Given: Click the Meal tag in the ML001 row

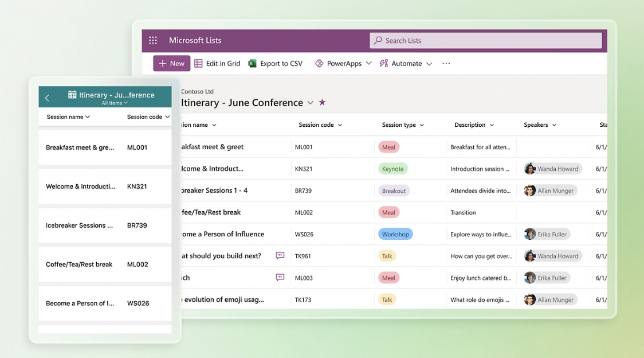Looking at the screenshot, I should coord(388,147).
